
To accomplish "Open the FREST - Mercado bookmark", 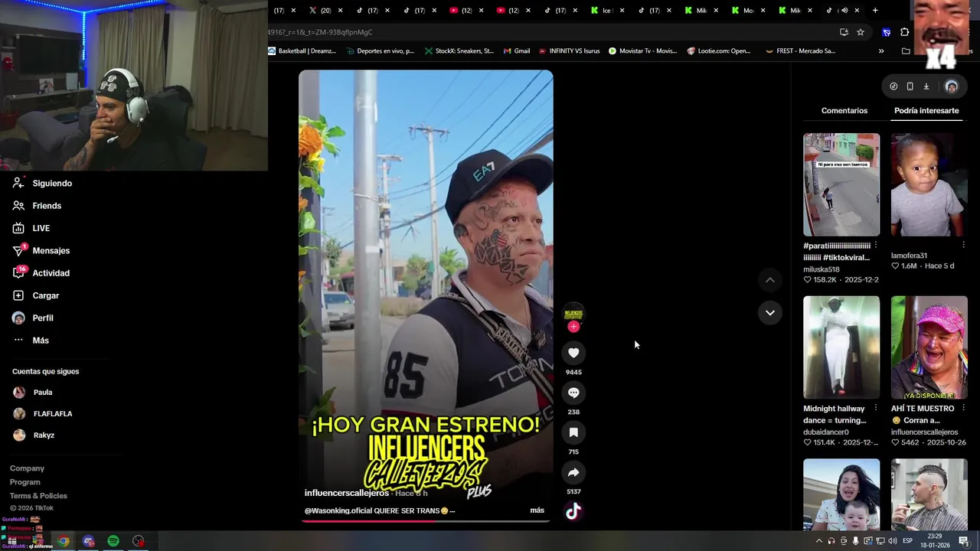I will 801,51.
